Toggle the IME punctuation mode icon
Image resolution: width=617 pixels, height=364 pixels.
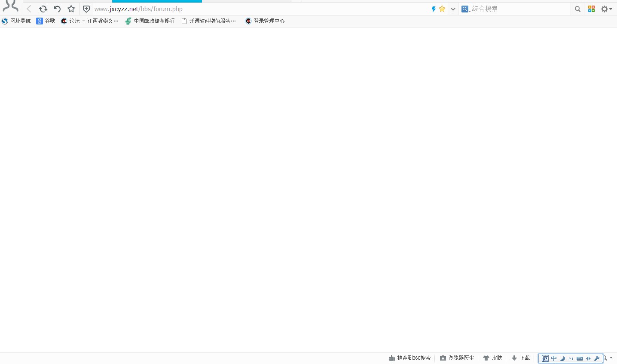coord(571,358)
